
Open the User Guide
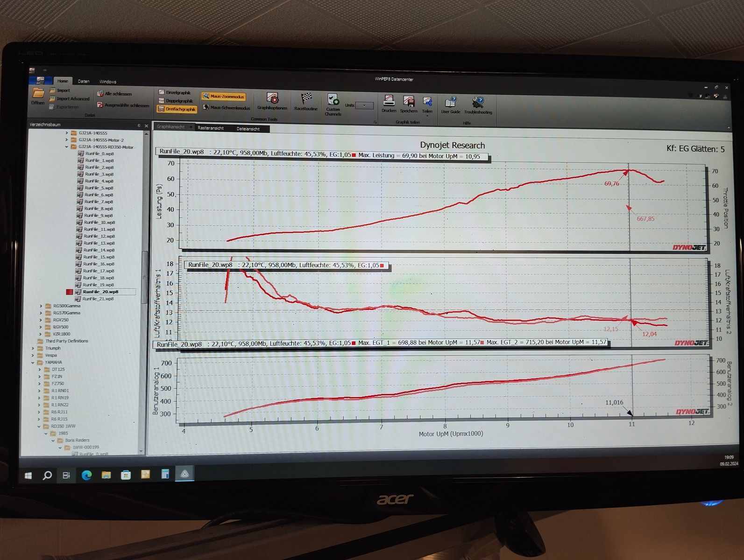point(451,105)
